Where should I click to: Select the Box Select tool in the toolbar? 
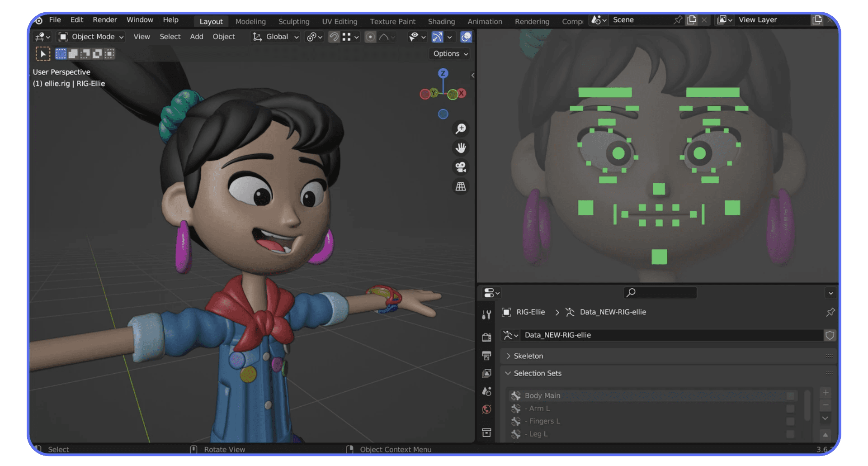point(43,53)
